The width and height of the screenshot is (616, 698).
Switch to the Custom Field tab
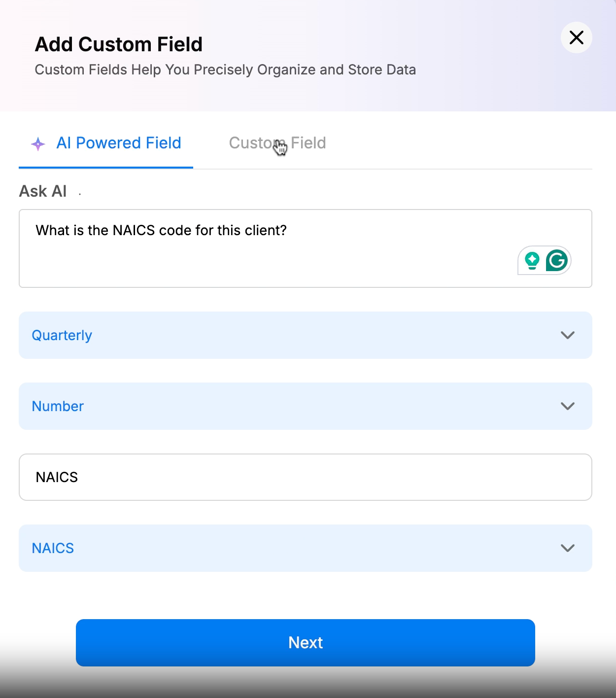(x=277, y=143)
